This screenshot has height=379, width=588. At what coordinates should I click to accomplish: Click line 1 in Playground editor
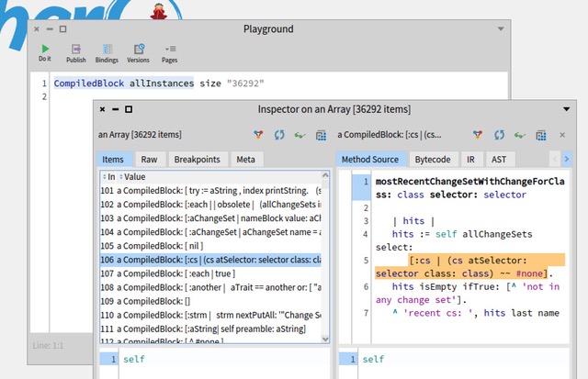pos(276,84)
